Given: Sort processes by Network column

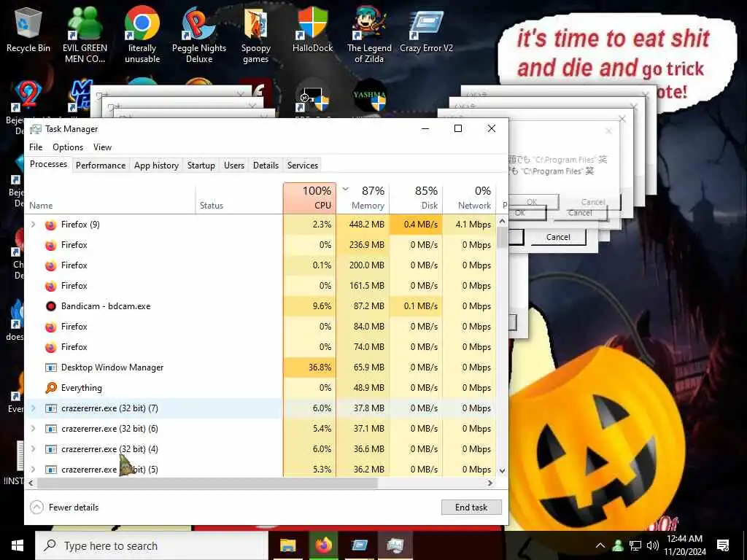Looking at the screenshot, I should [469, 198].
